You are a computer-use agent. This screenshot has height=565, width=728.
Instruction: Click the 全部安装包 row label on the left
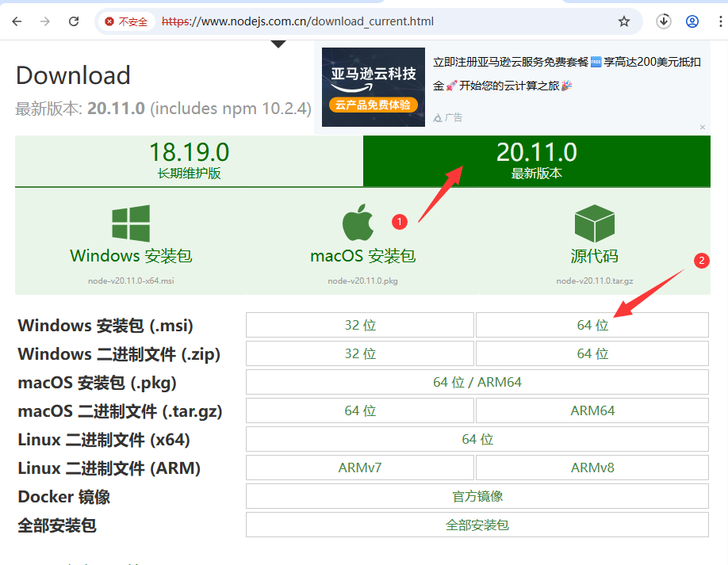click(57, 525)
